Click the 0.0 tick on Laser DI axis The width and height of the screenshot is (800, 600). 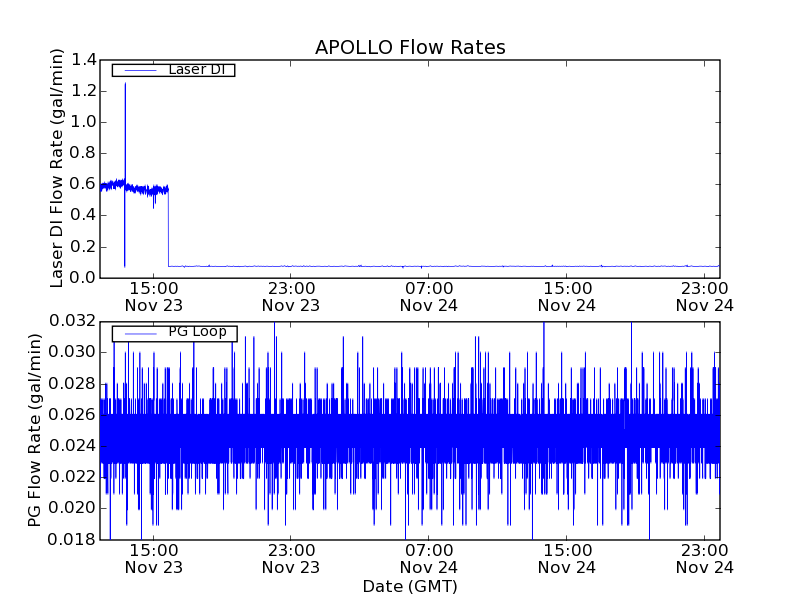click(84, 277)
